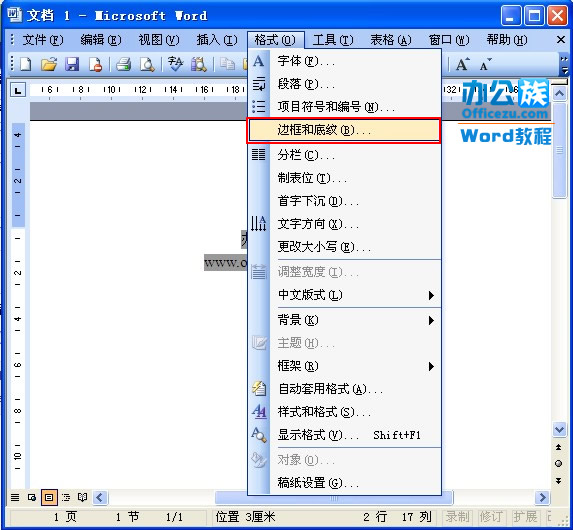The width and height of the screenshot is (573, 530).
Task: Select 制表位(T)... menu item
Action: pos(344,178)
